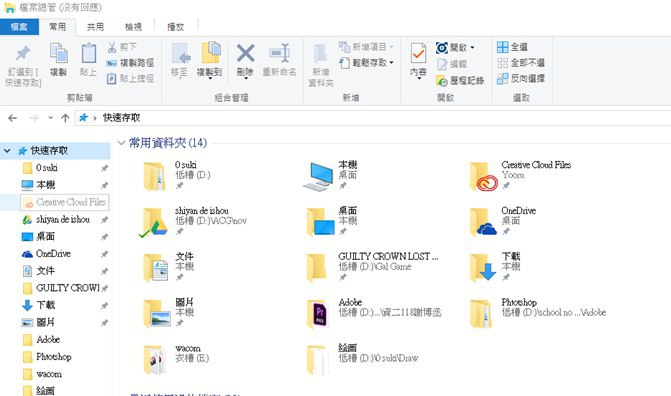Click 複製路徑 in the clipboard group
The image size is (671, 396).
click(130, 63)
